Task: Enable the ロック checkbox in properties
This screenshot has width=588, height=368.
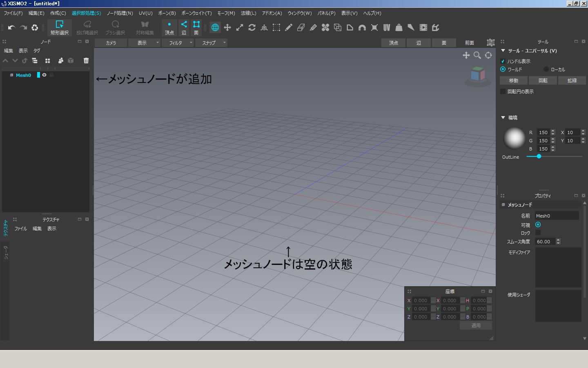Action: (538, 233)
